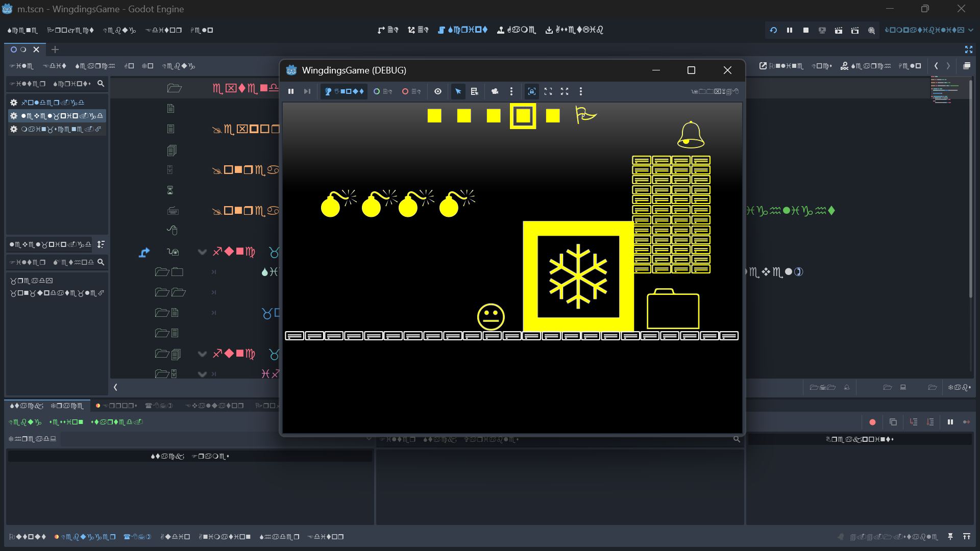Open the three-dot options menu in game toolbar
Image resolution: width=980 pixels, height=551 pixels.
tap(511, 91)
